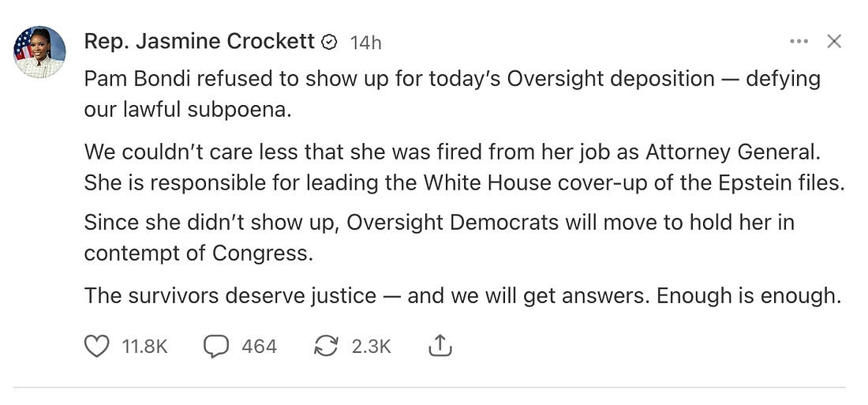
Task: View the 2.3K reposts count
Action: tap(371, 346)
